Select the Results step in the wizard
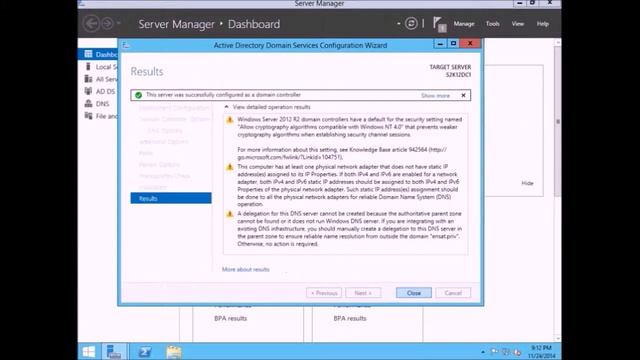Image resolution: width=640 pixels, height=360 pixels. pos(171,198)
